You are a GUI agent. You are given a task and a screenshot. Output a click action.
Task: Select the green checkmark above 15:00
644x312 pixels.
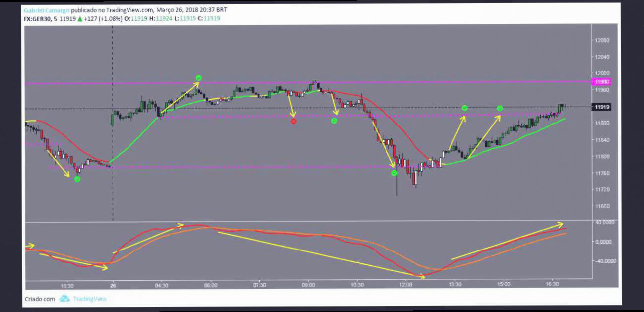[500, 108]
